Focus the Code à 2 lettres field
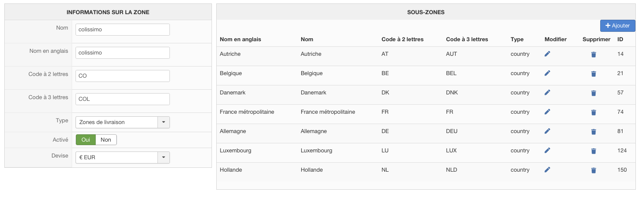The image size is (644, 197). tap(122, 76)
